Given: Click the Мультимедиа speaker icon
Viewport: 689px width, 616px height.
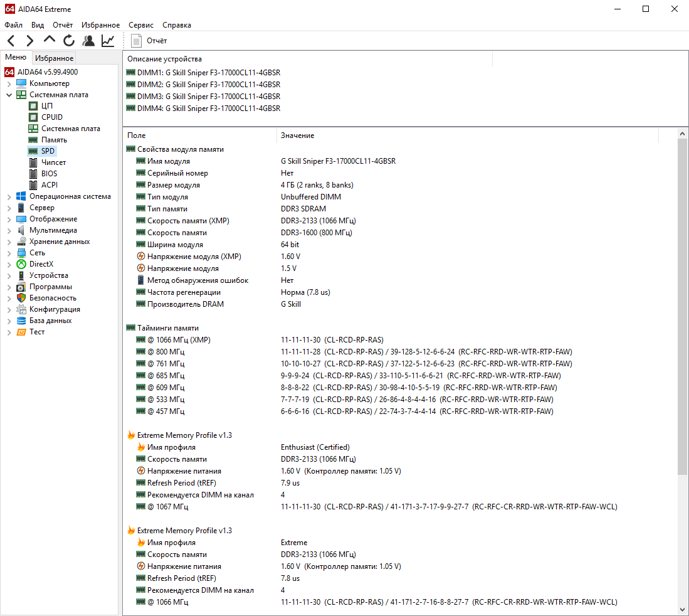Looking at the screenshot, I should click(x=21, y=230).
